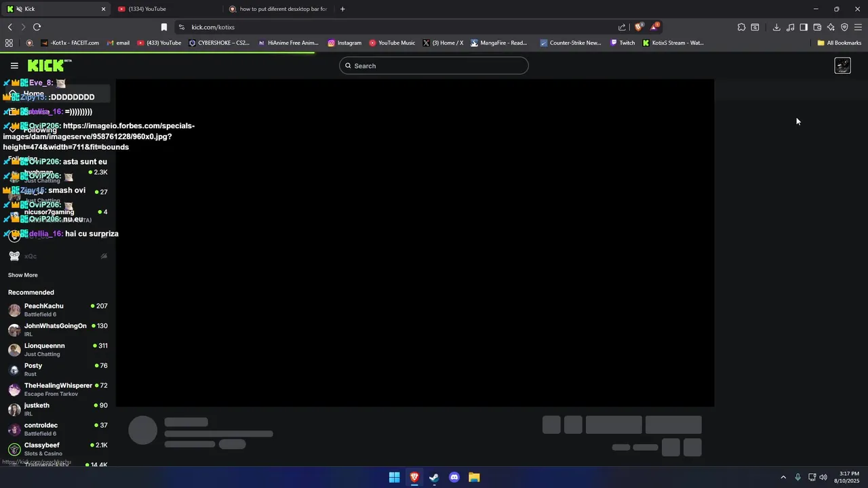Click the Kick search field
Viewport: 868px width, 488px height.
[434, 66]
